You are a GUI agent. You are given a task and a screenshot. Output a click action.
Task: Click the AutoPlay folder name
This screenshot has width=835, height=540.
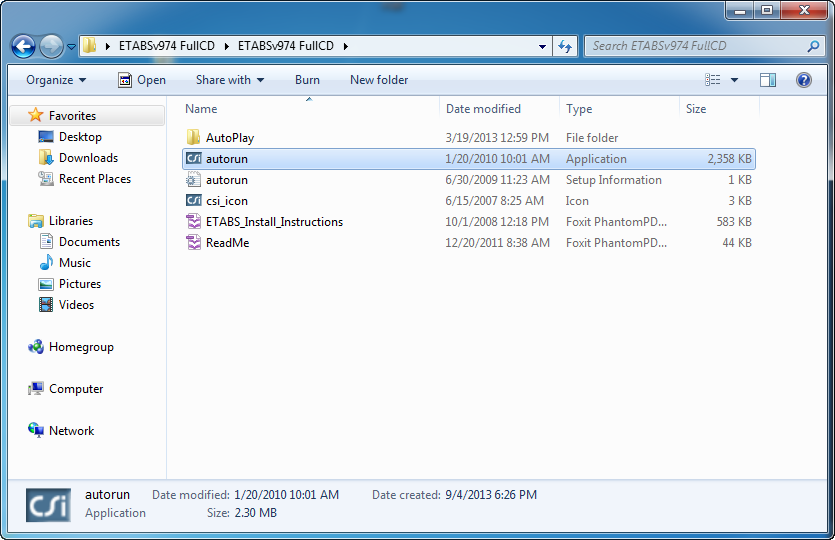click(x=230, y=138)
